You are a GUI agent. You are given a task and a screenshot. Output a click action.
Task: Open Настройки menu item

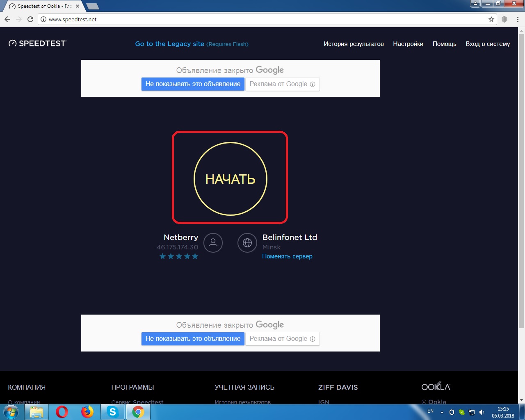408,44
